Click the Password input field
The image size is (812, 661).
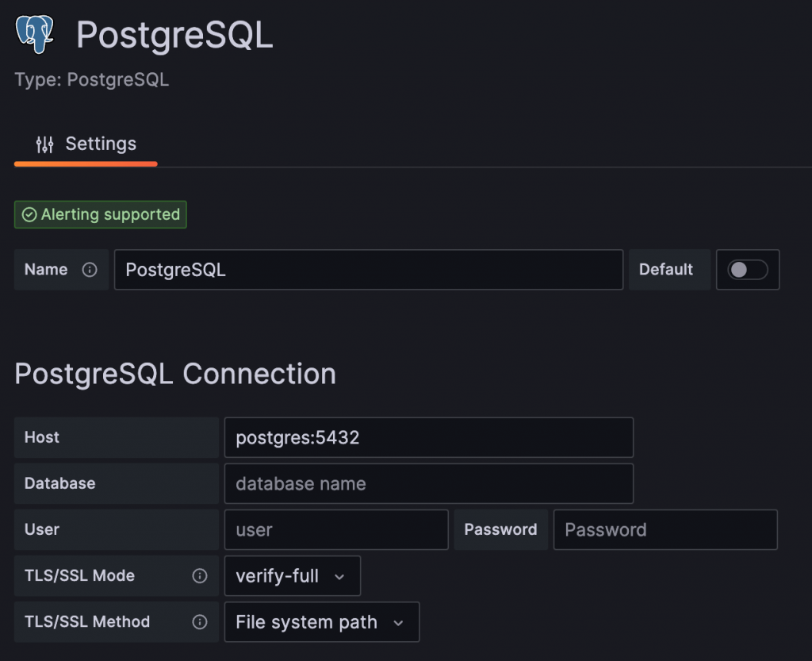pos(665,529)
